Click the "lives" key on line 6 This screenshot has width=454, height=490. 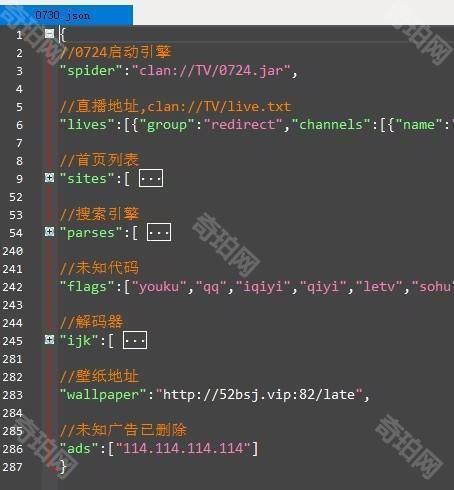pos(87,125)
